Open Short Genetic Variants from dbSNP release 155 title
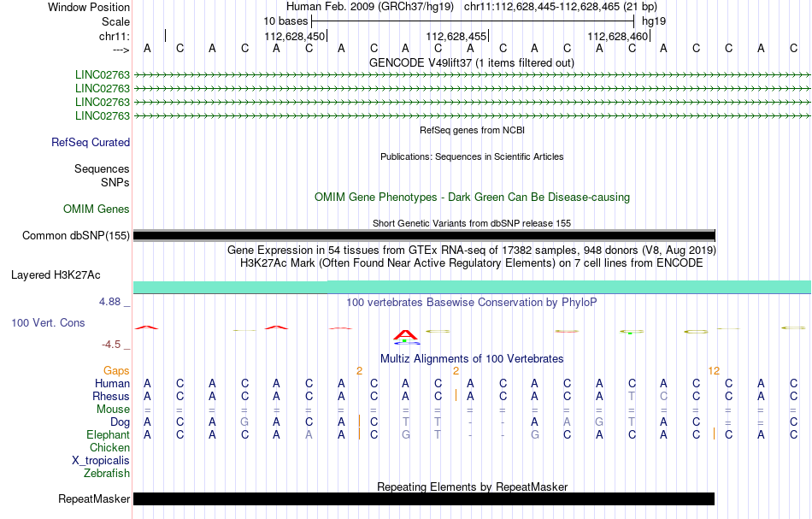Viewport: 812px width, 519px height. tap(472, 223)
